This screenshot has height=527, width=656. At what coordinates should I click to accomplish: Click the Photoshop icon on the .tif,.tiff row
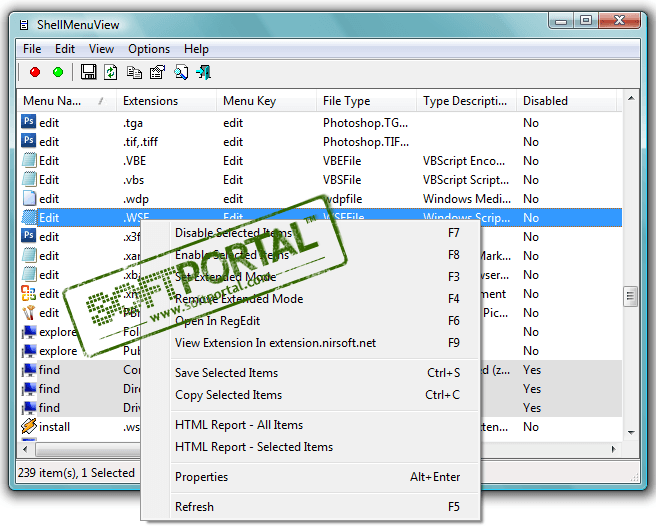point(28,141)
